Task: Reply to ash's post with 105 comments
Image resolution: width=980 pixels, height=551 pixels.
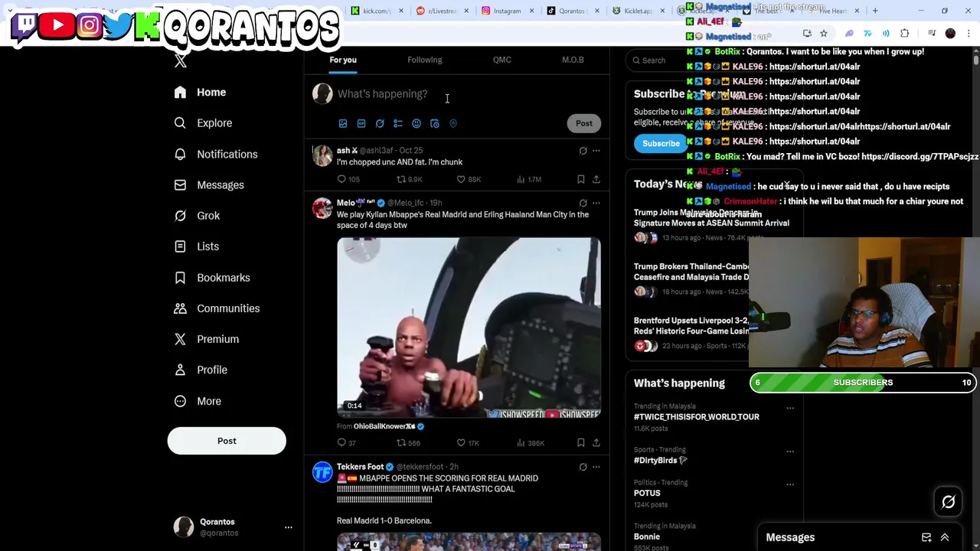Action: [341, 179]
